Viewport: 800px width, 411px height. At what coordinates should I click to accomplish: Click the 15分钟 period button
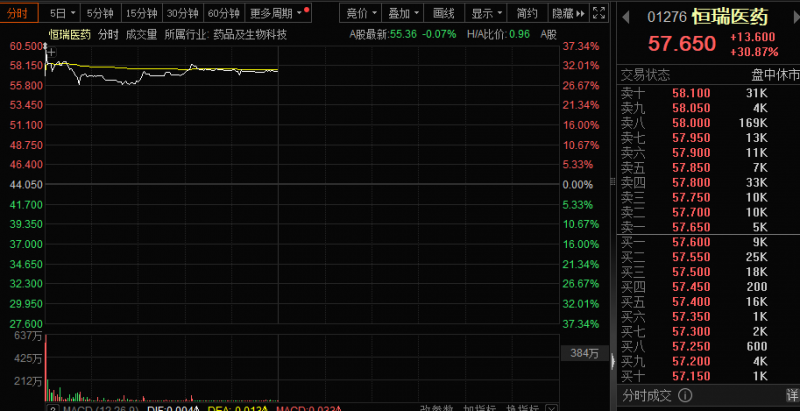coord(141,13)
